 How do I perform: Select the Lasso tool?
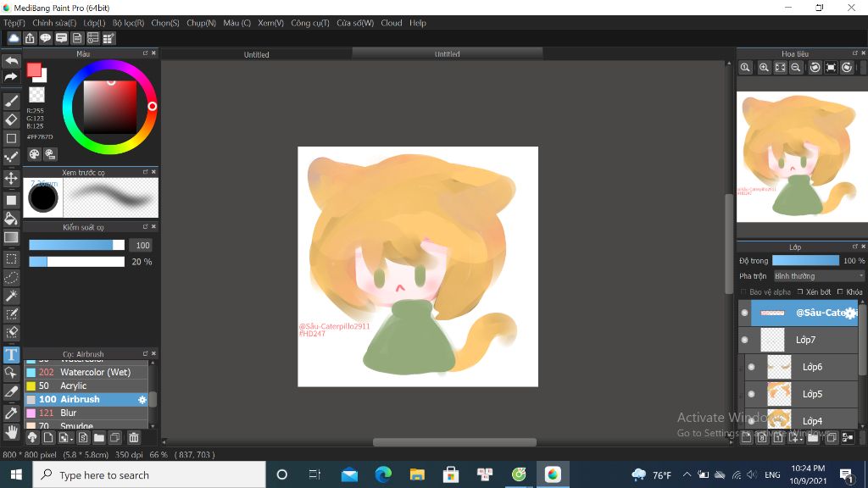[x=11, y=277]
